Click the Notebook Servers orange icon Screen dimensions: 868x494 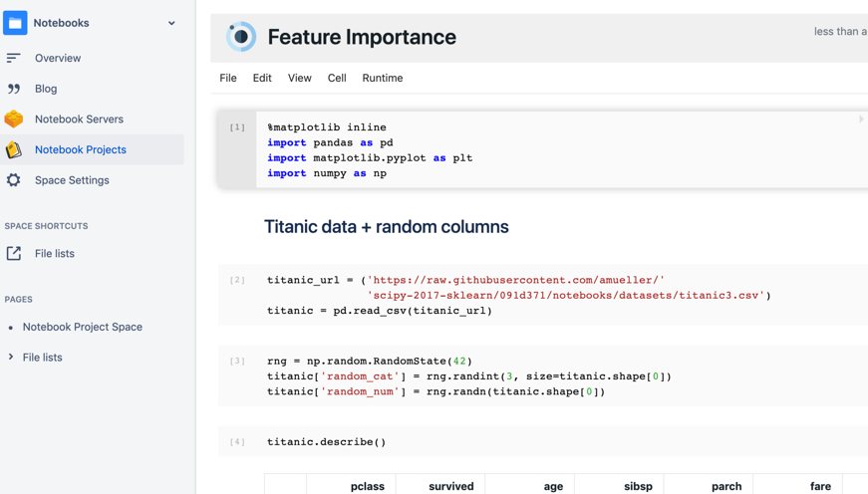click(14, 119)
